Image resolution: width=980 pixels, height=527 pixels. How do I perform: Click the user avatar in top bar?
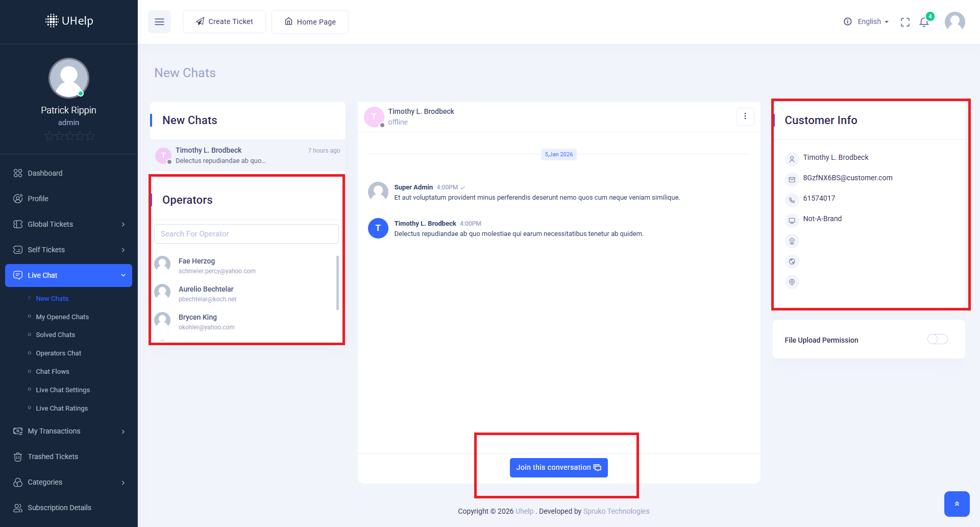[954, 22]
